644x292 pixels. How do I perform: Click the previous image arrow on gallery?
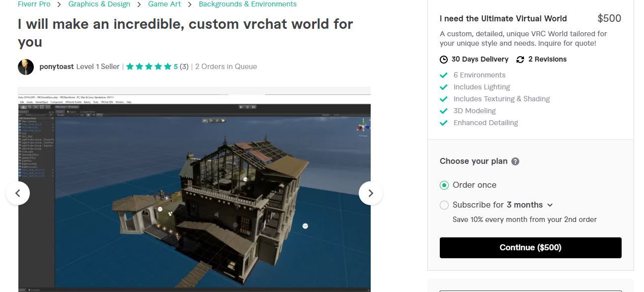(18, 193)
